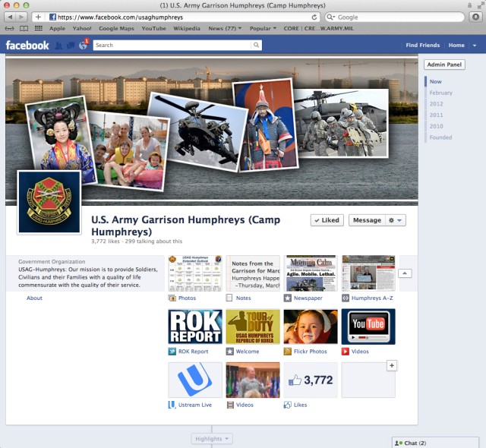Viewport: 486px width, 448px height.
Task: Open the Google search engine chooser
Action: [x=331, y=17]
